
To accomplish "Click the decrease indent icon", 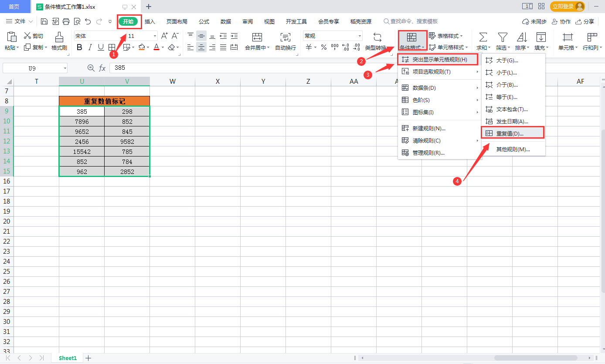I will coord(223,36).
